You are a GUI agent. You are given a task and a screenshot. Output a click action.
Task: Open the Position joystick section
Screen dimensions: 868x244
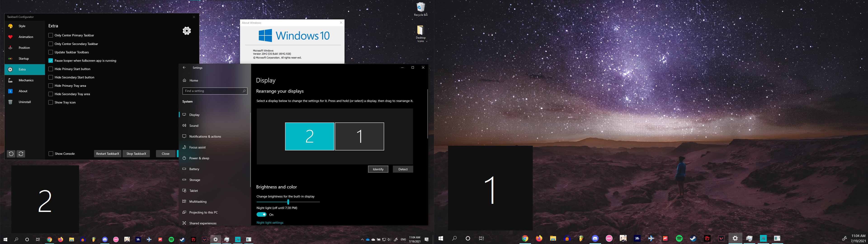click(x=10, y=47)
